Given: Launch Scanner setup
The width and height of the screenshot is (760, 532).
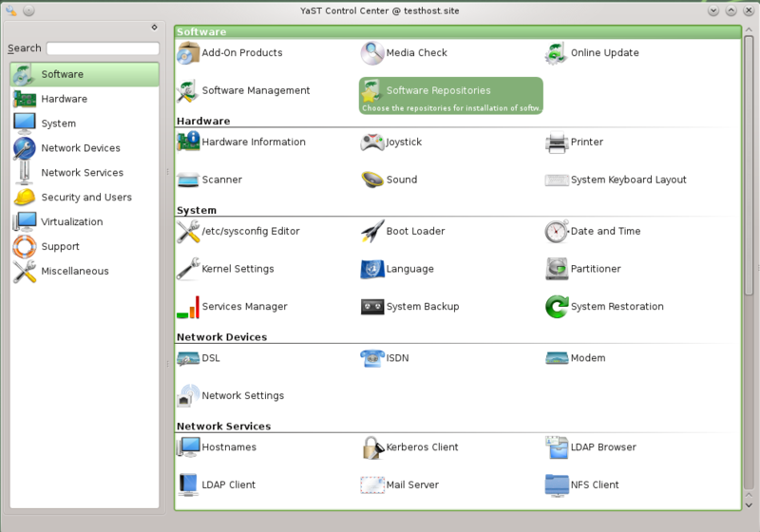Looking at the screenshot, I should (x=209, y=180).
